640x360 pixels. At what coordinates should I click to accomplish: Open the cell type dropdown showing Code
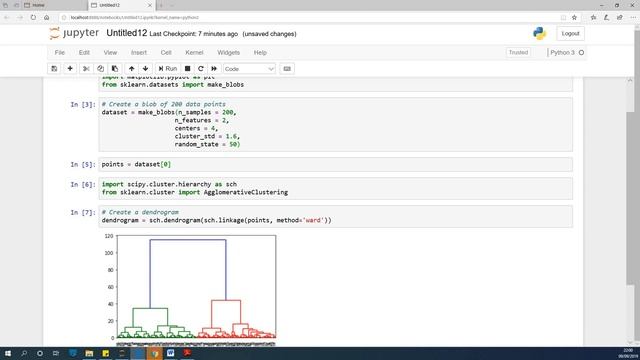249,69
